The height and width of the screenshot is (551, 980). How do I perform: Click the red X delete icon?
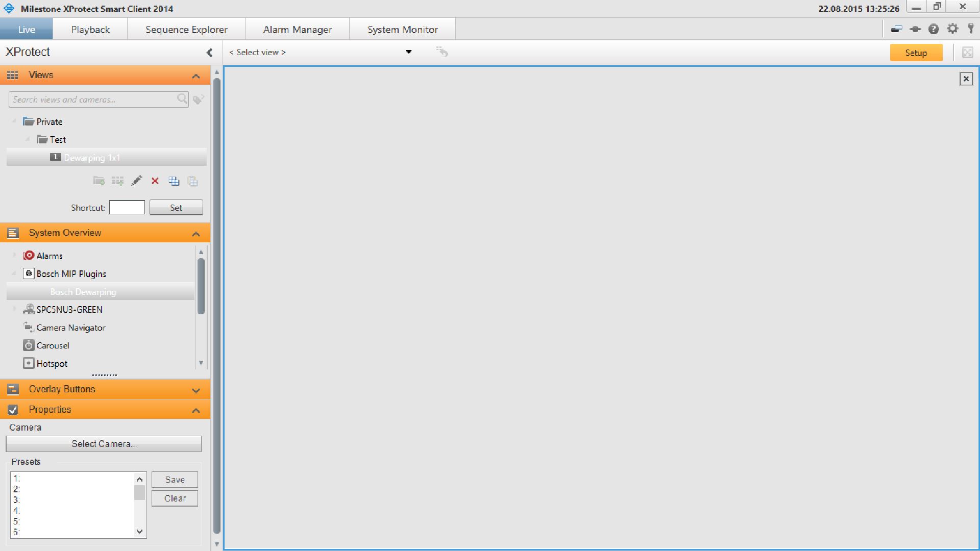point(155,181)
